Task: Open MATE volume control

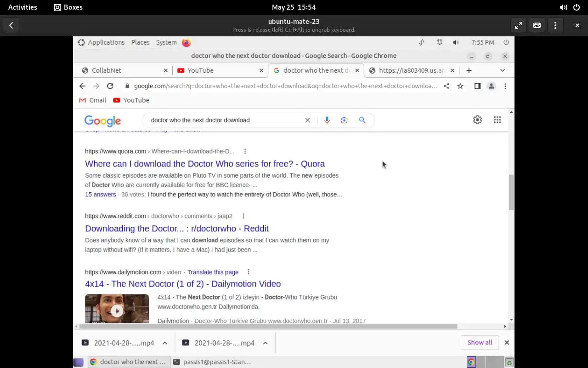Action: [456, 42]
